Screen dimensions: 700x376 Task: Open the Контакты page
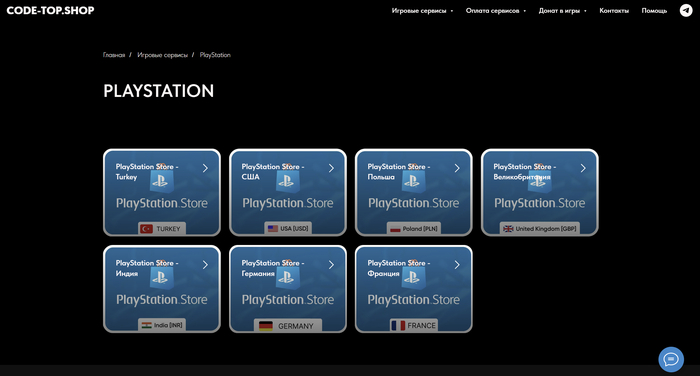tap(614, 11)
